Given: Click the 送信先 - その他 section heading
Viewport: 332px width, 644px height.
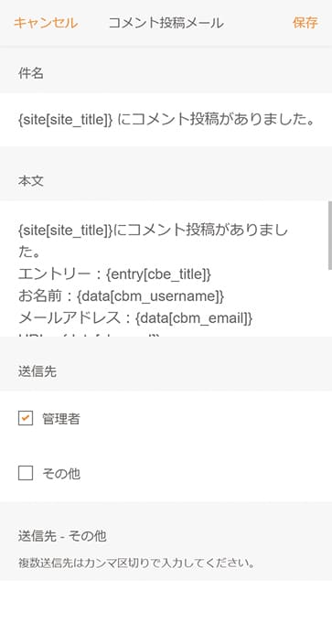Looking at the screenshot, I should point(62,536).
